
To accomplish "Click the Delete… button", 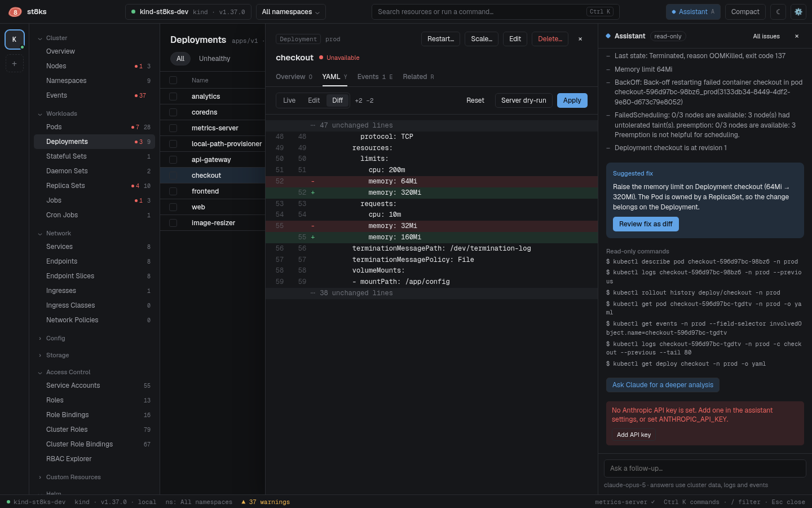I will pos(550,39).
